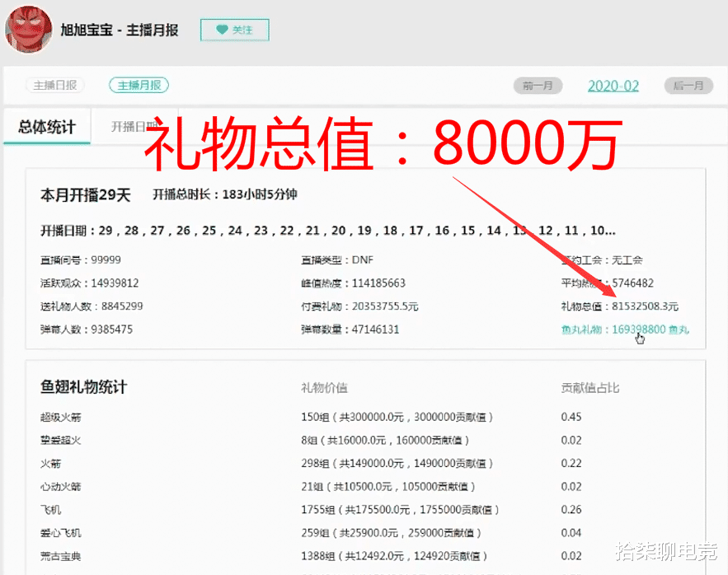Click the 前一月 previous month button

coord(538,85)
